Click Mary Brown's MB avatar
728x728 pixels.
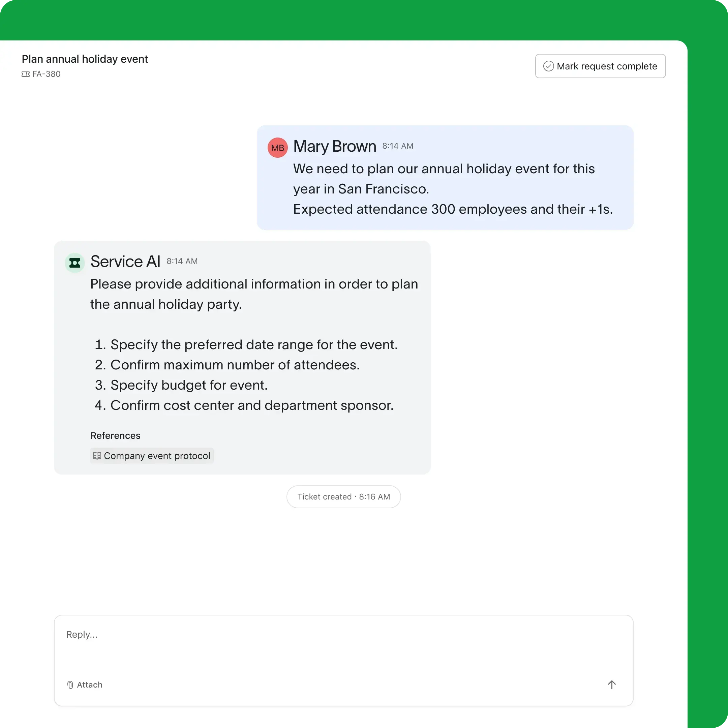(277, 147)
